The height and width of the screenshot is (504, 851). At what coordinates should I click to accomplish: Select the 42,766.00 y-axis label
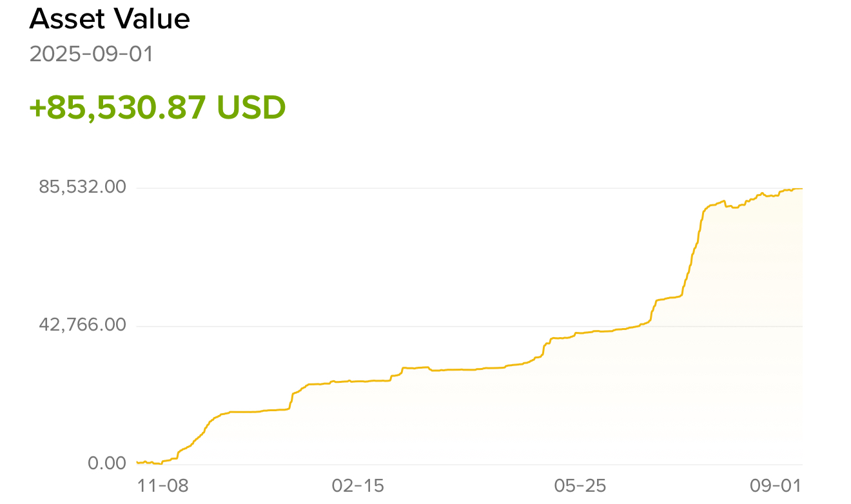83,325
